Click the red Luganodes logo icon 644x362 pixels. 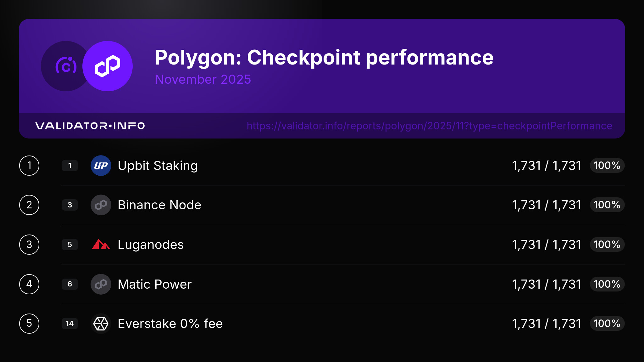[x=101, y=245]
